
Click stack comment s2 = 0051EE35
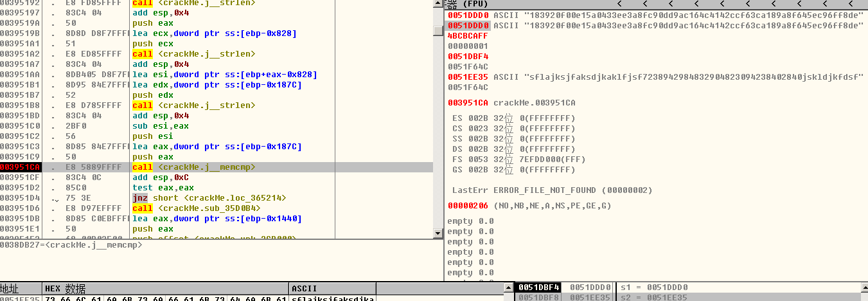(654, 297)
